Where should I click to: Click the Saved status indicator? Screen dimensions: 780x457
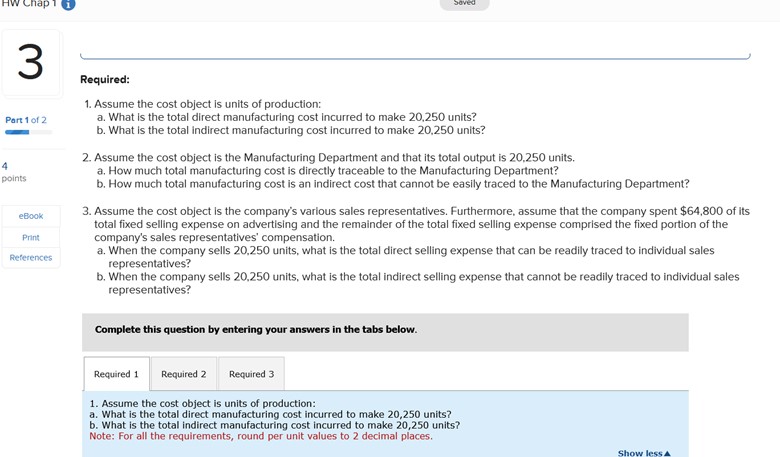click(x=465, y=3)
